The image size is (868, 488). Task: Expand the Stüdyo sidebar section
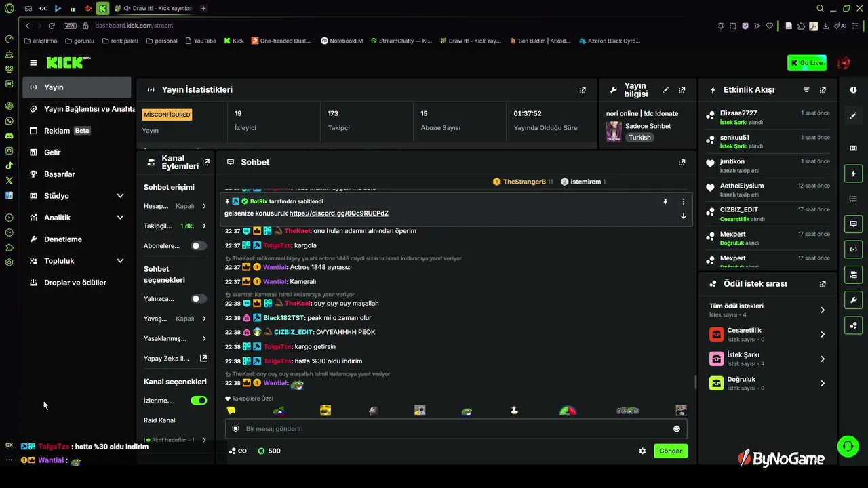click(77, 196)
